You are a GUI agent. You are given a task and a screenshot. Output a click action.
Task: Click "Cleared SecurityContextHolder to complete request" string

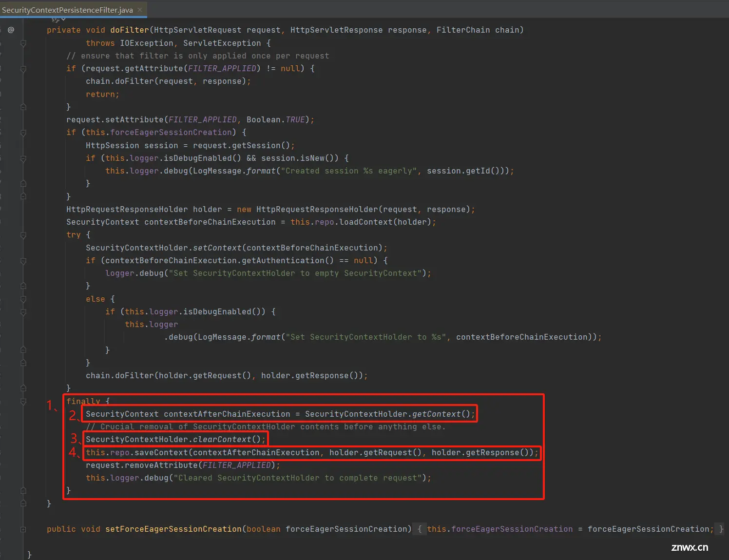(298, 478)
